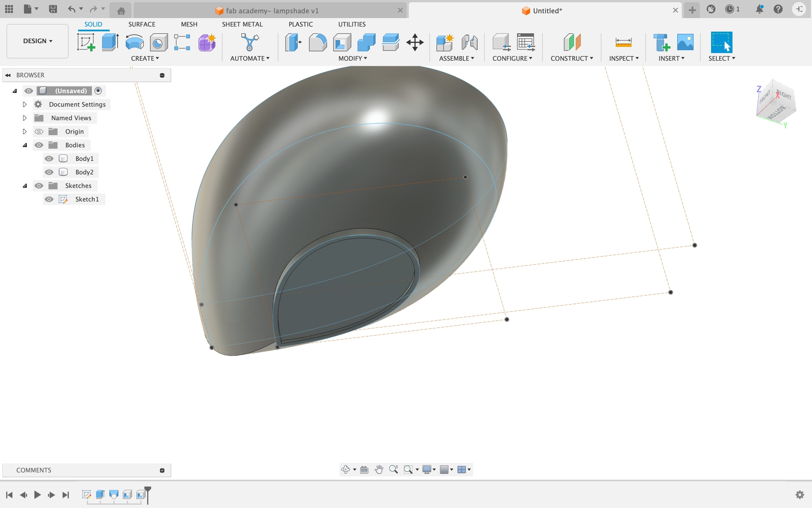This screenshot has width=812, height=508.
Task: Click the New Component icon
Action: (x=445, y=42)
